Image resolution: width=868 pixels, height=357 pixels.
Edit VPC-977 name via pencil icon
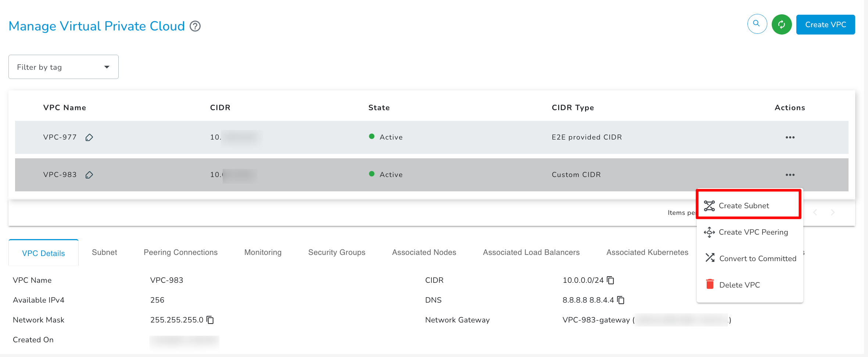coord(89,137)
